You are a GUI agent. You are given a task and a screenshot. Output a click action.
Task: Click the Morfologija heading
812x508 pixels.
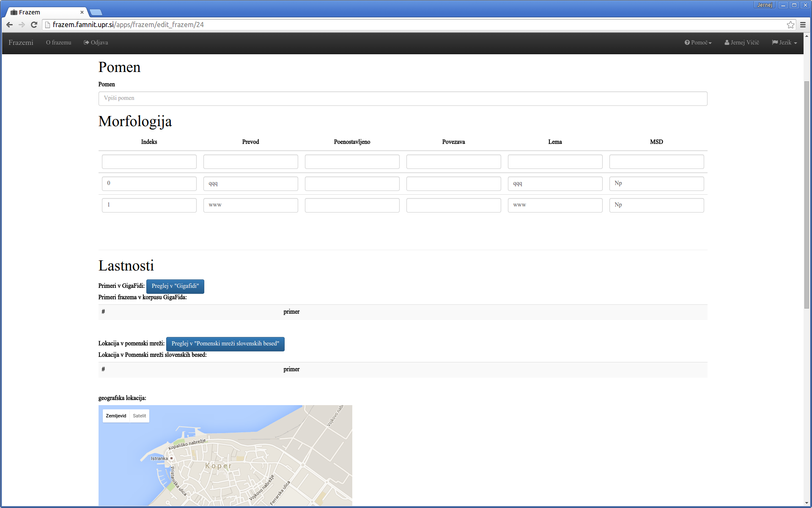tap(135, 121)
